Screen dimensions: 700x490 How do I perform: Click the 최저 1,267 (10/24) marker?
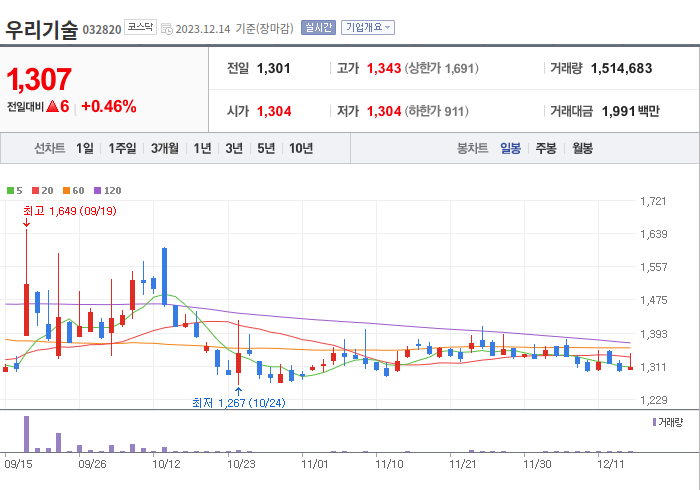(239, 403)
